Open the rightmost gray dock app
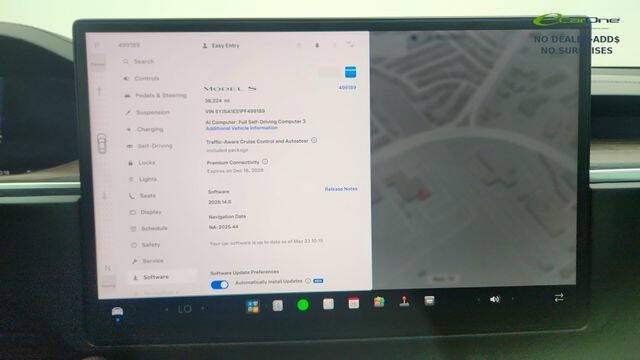Screen dimensions: 640x360 pyautogui.click(x=429, y=301)
